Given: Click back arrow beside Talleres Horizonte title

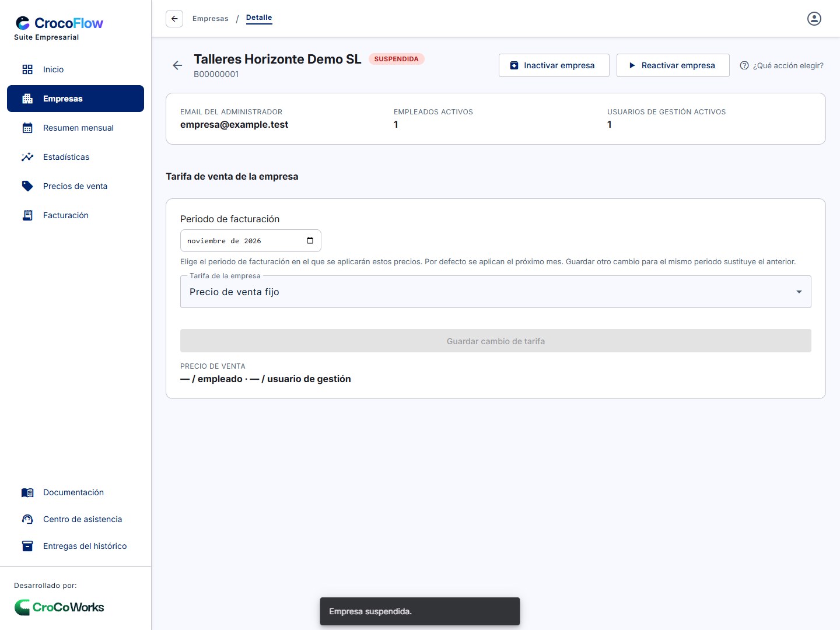Looking at the screenshot, I should [177, 65].
